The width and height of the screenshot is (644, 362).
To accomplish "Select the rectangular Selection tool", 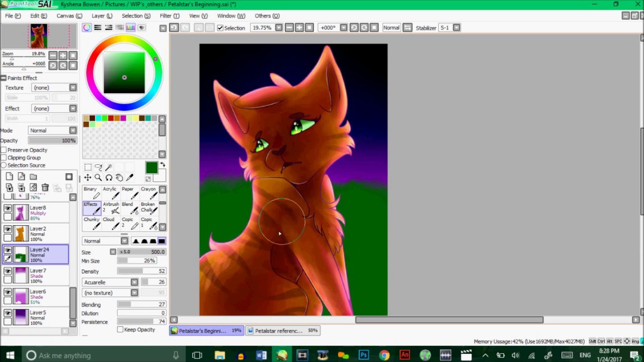I will pyautogui.click(x=88, y=167).
